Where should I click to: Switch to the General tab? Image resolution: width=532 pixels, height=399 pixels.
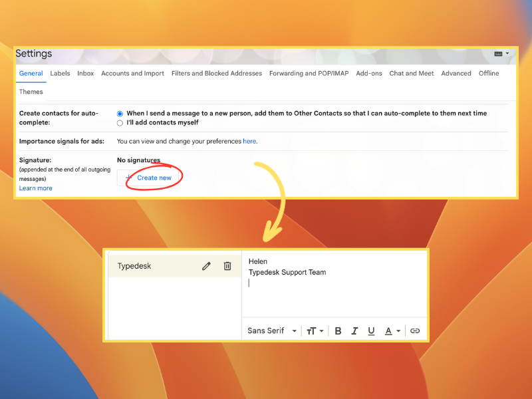[31, 73]
